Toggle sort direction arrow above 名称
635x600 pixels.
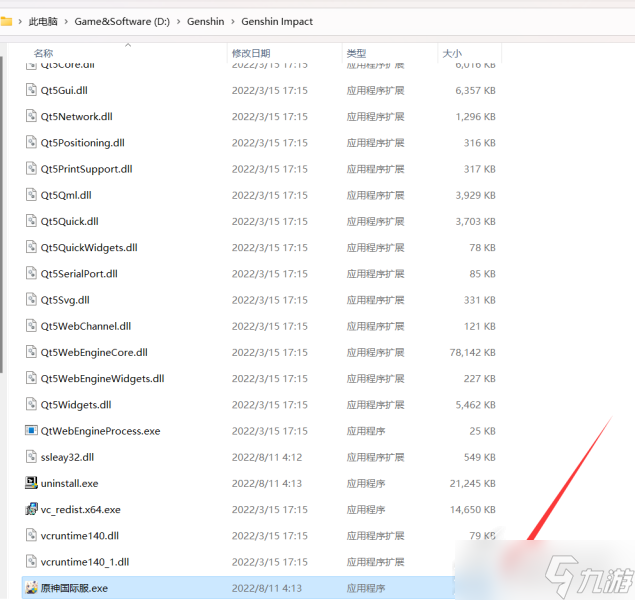click(x=128, y=45)
